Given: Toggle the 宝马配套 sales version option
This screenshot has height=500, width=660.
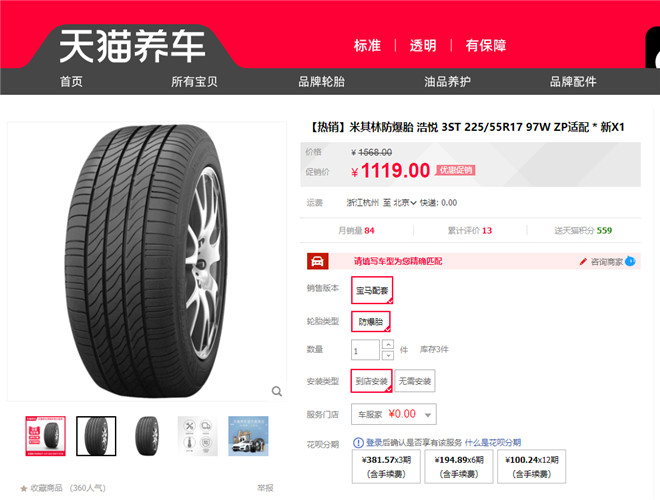Looking at the screenshot, I should point(372,290).
